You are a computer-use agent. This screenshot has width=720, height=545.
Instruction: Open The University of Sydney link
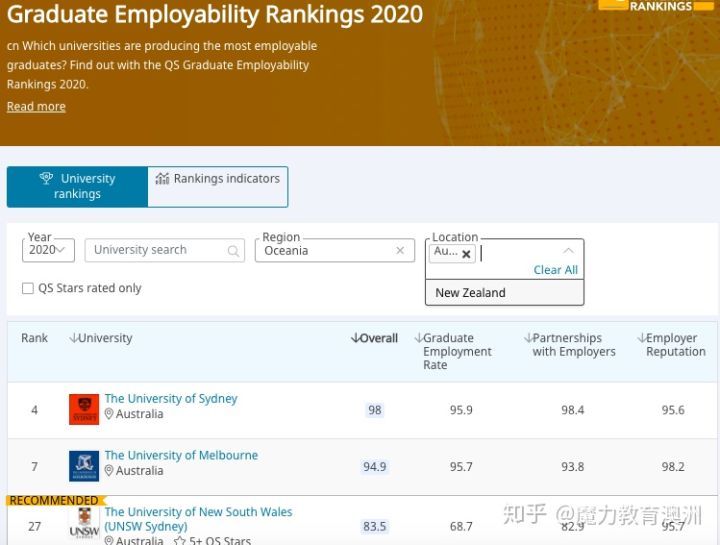(171, 399)
